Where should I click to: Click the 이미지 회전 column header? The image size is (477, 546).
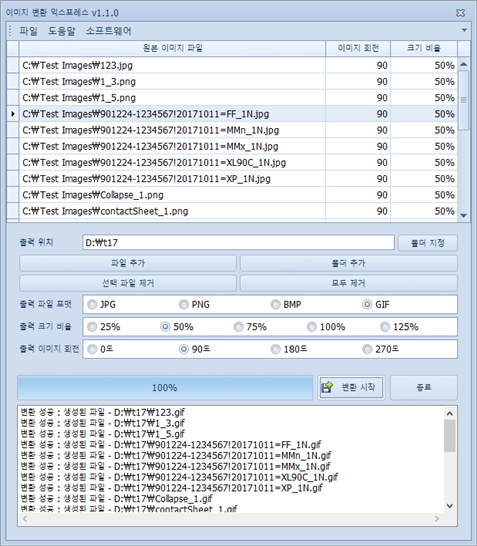(358, 48)
